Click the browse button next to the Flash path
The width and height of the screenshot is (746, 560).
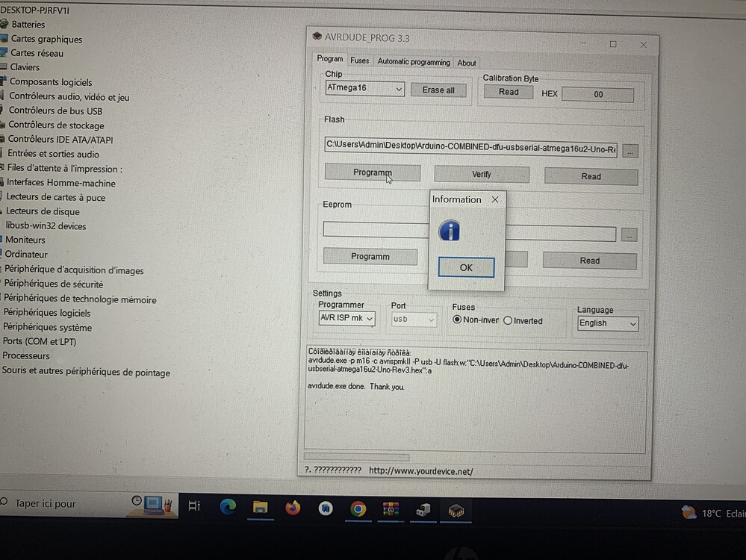coord(630,149)
